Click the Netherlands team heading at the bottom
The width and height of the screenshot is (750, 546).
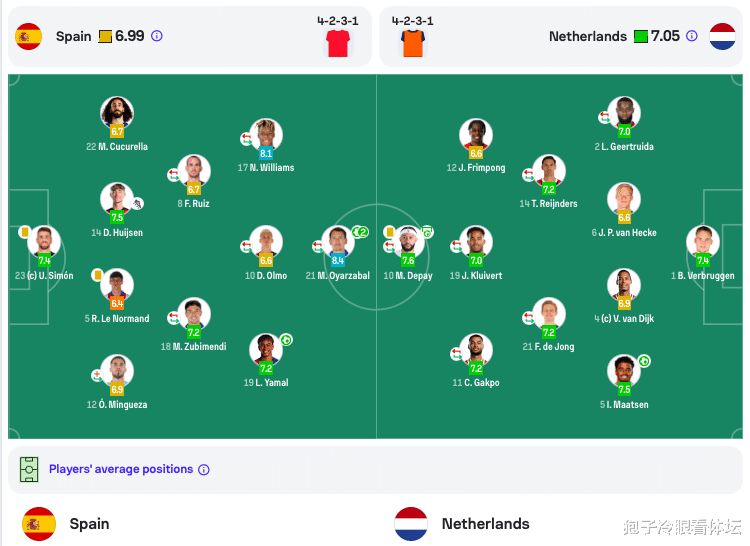tap(485, 524)
